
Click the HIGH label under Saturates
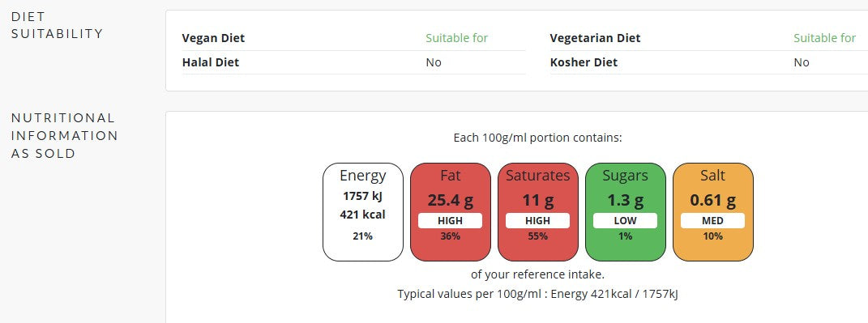pyautogui.click(x=537, y=221)
